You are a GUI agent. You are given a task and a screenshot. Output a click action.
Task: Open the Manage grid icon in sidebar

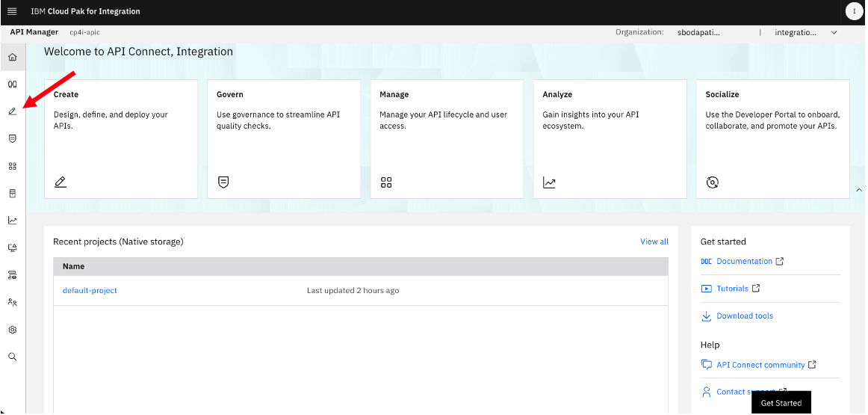pyautogui.click(x=13, y=166)
